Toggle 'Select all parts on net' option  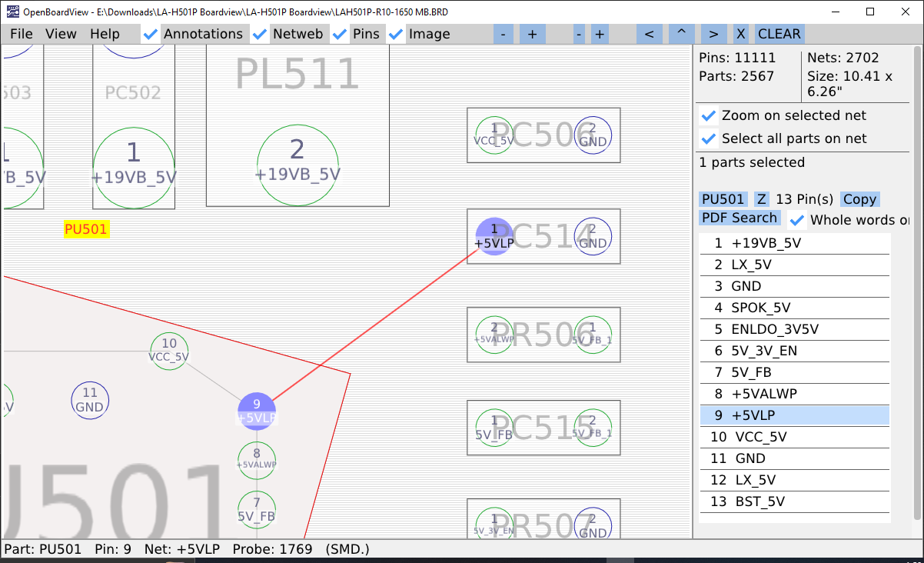(x=709, y=139)
